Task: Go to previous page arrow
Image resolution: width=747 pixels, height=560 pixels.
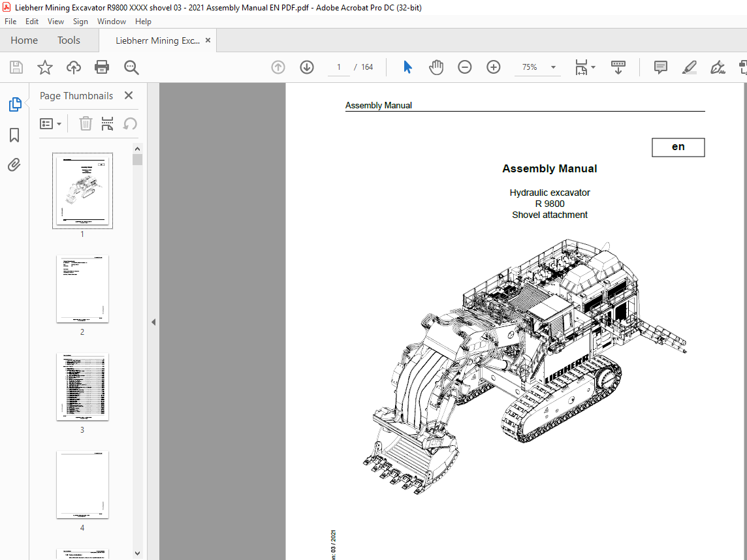Action: click(278, 67)
